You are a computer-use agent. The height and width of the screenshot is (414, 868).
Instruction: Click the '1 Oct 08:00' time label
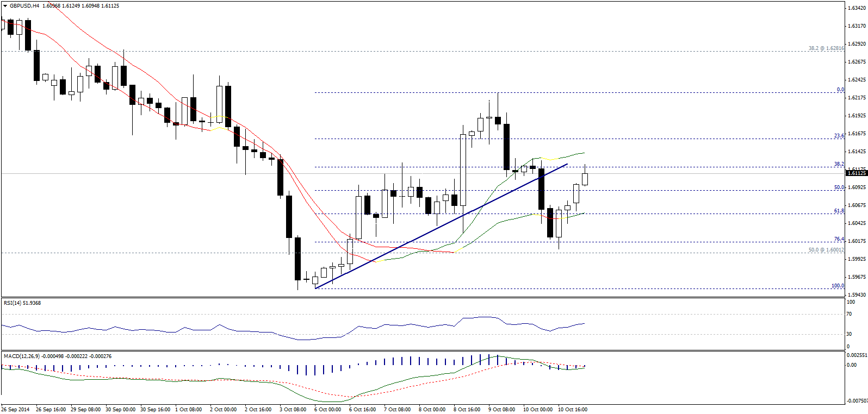pos(188,409)
